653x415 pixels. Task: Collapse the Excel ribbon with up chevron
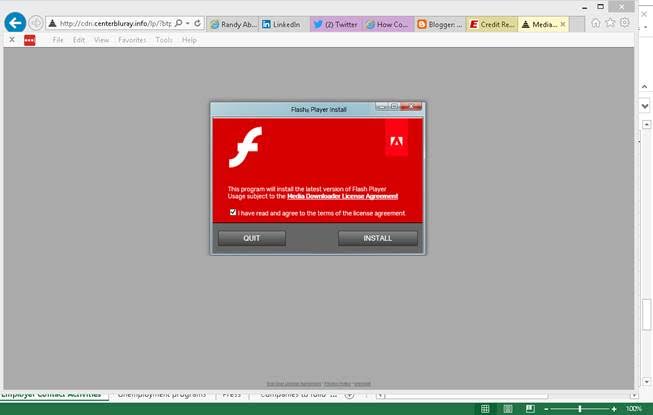click(645, 87)
